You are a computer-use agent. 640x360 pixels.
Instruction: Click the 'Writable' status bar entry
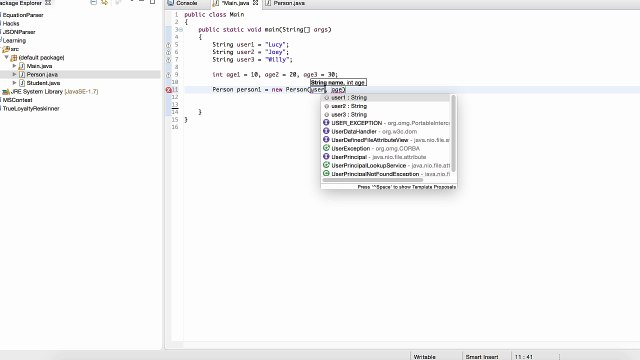(424, 357)
